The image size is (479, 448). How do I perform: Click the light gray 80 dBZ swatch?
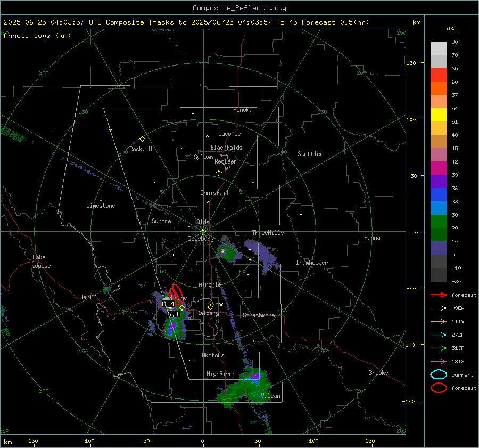point(439,48)
